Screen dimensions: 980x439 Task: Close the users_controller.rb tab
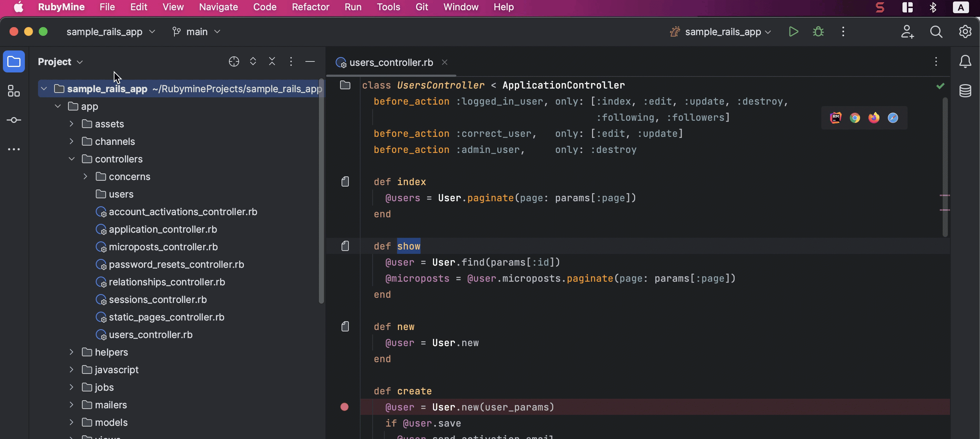pos(444,62)
